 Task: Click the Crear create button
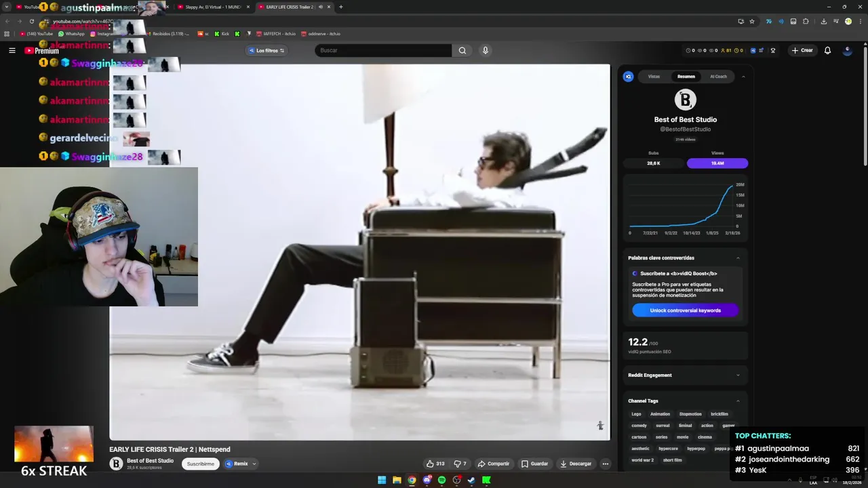[802, 50]
